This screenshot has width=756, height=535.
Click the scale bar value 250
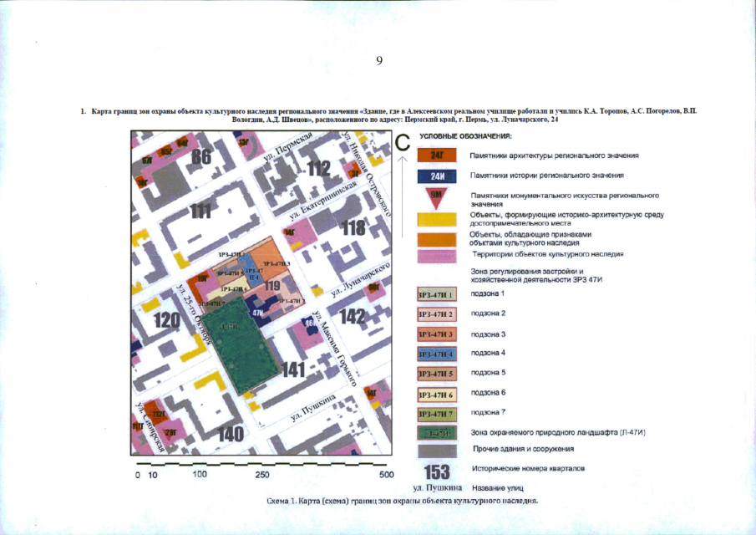pyautogui.click(x=261, y=475)
